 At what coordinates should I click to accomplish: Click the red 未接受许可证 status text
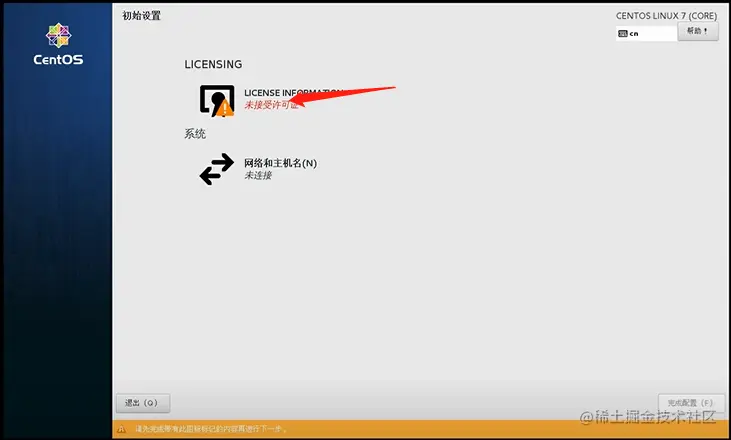point(271,105)
